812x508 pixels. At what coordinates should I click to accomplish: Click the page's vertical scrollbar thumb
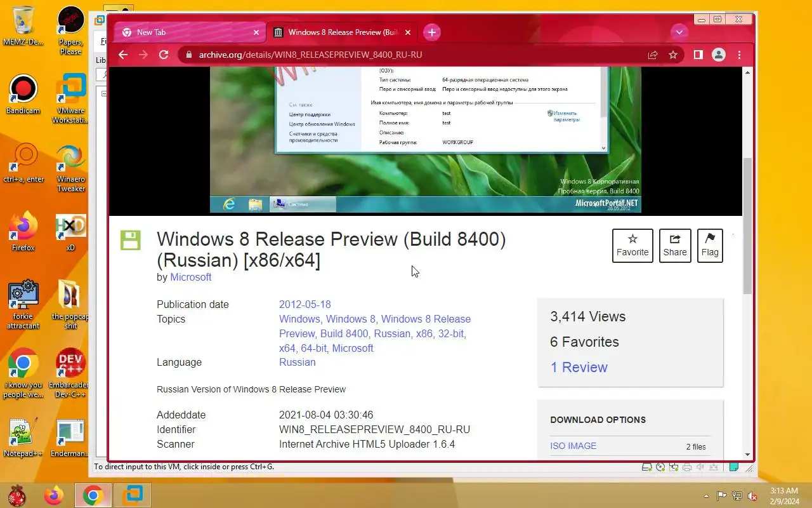click(x=747, y=225)
